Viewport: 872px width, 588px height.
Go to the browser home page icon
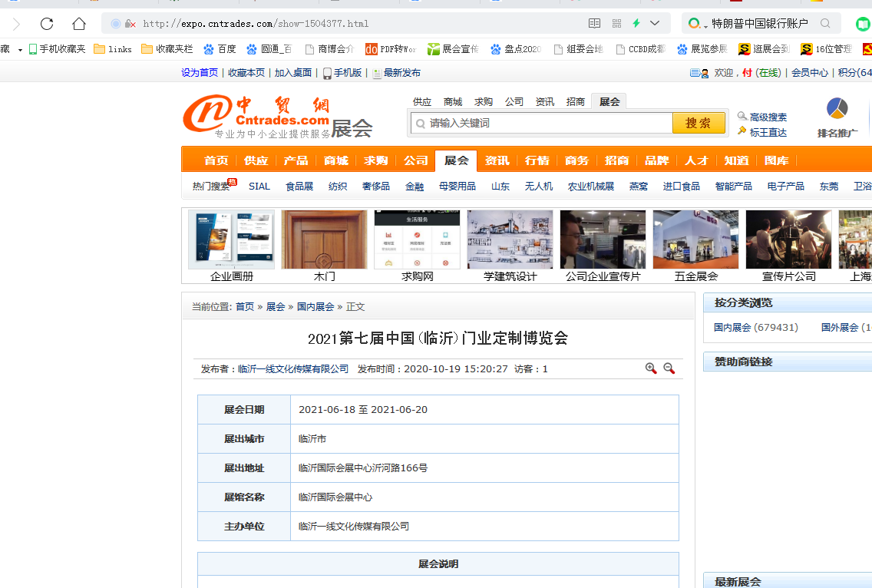click(78, 24)
